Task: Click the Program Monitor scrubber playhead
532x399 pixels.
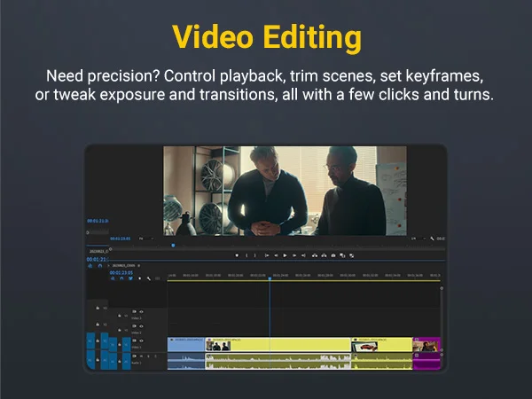Action: pyautogui.click(x=173, y=245)
